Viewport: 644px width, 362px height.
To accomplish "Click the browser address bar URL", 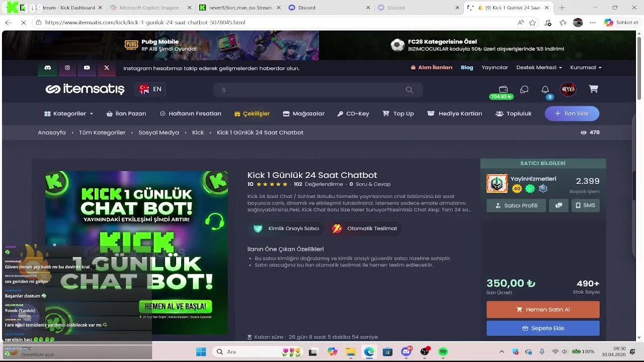I will click(x=145, y=23).
